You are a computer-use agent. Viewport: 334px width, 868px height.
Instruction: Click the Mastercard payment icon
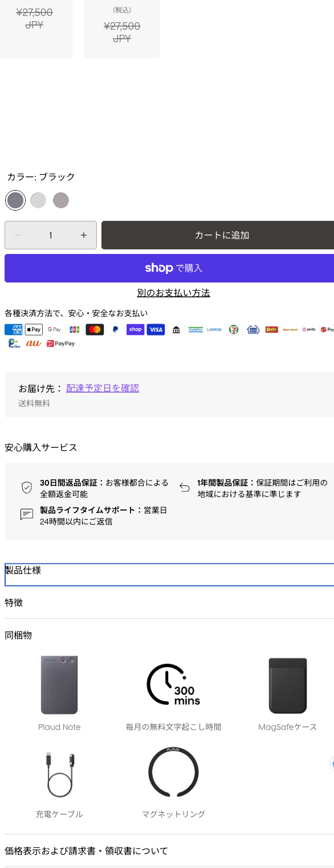tap(95, 329)
